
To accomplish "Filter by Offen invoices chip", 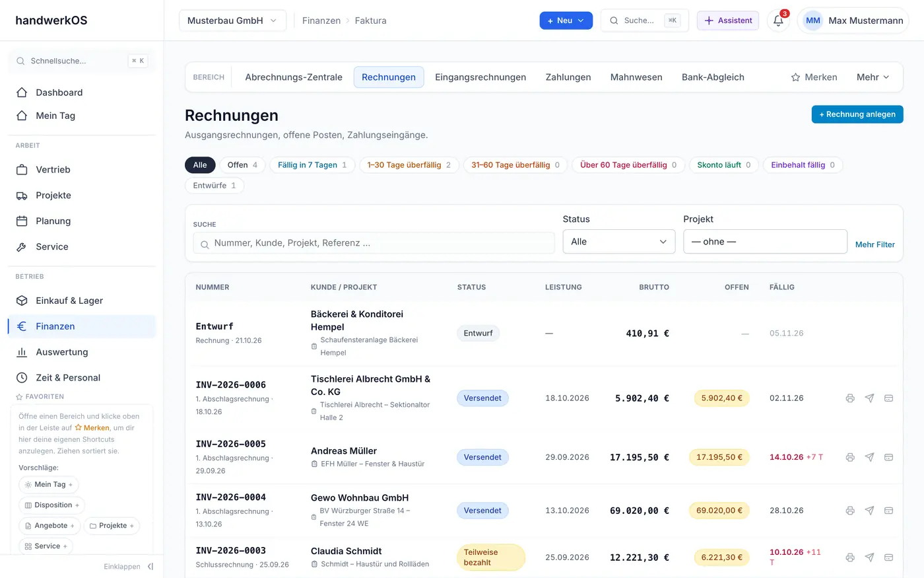I will pyautogui.click(x=242, y=165).
